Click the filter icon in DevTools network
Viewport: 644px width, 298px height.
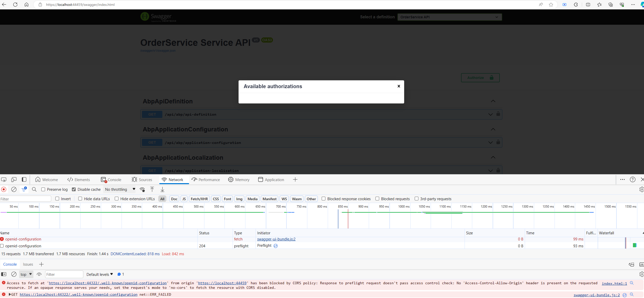point(24,189)
